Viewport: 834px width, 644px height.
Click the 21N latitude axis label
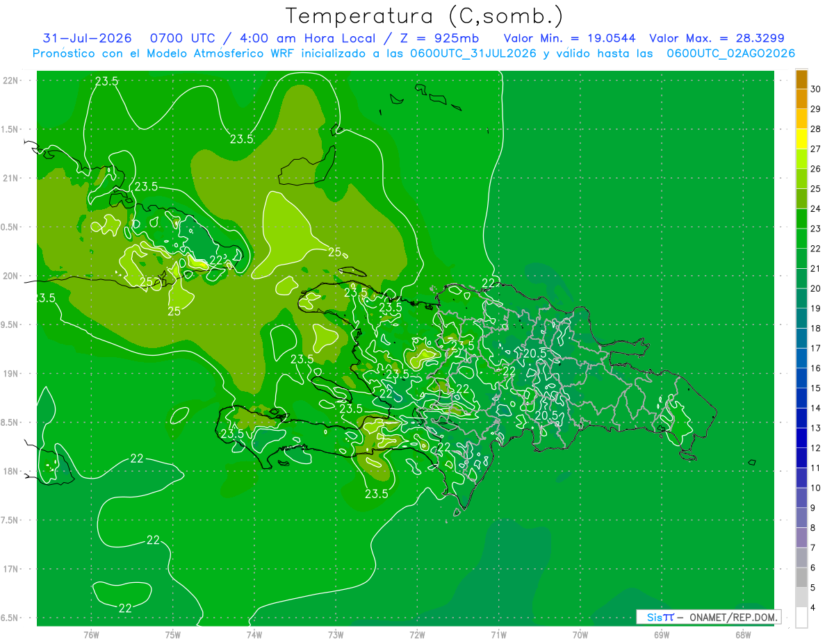click(10, 179)
